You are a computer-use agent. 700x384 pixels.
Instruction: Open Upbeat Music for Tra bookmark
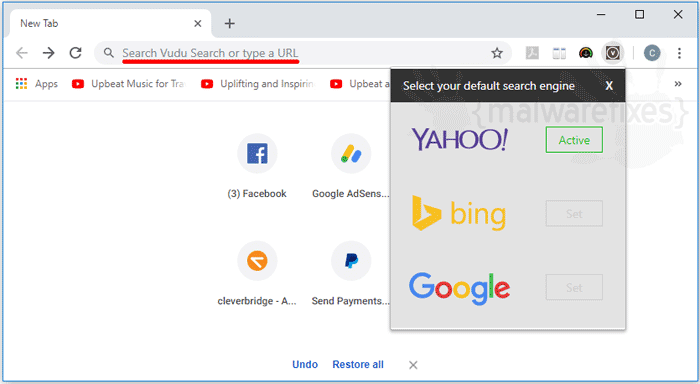129,83
